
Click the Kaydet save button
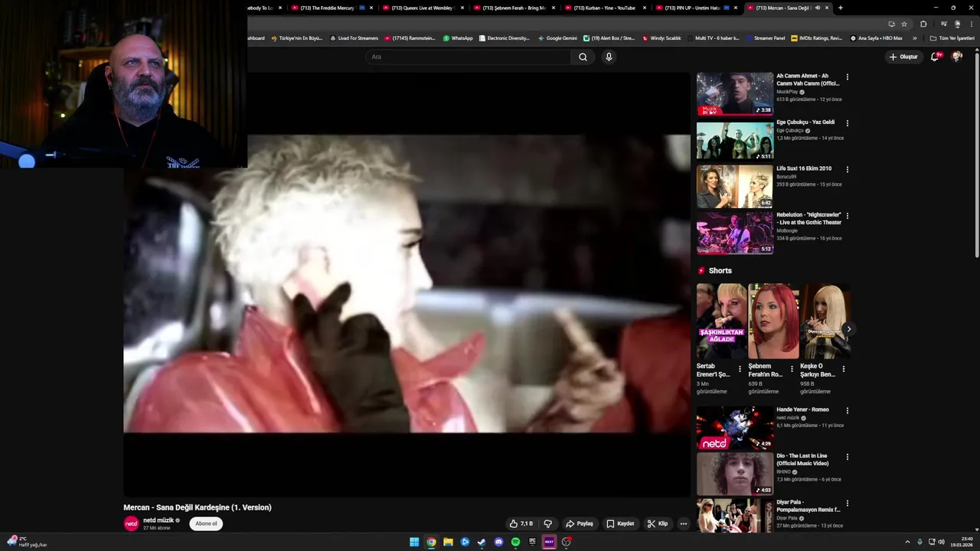(x=620, y=524)
